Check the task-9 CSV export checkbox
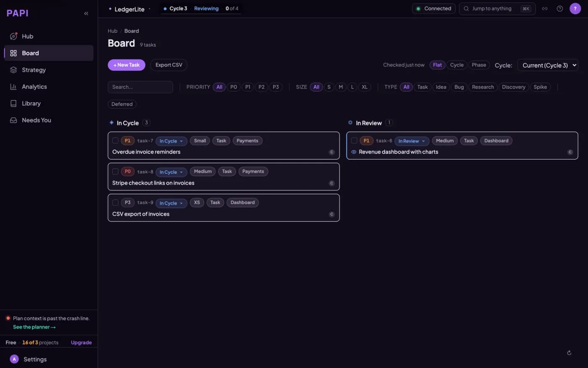588x368 pixels. tap(115, 203)
